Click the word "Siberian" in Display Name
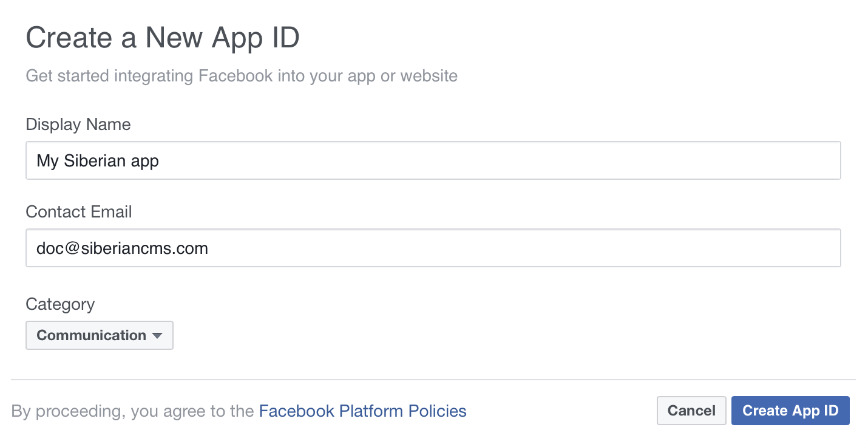 coord(93,161)
